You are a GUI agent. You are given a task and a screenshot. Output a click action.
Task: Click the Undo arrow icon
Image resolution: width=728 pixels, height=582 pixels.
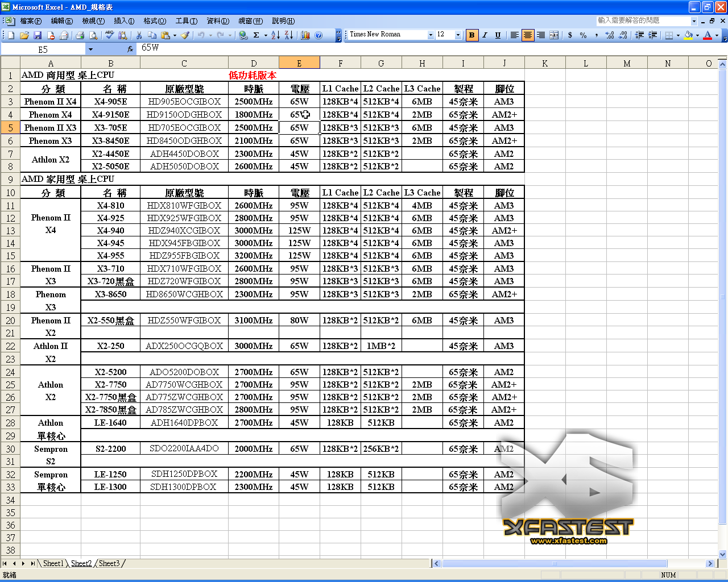click(x=201, y=35)
